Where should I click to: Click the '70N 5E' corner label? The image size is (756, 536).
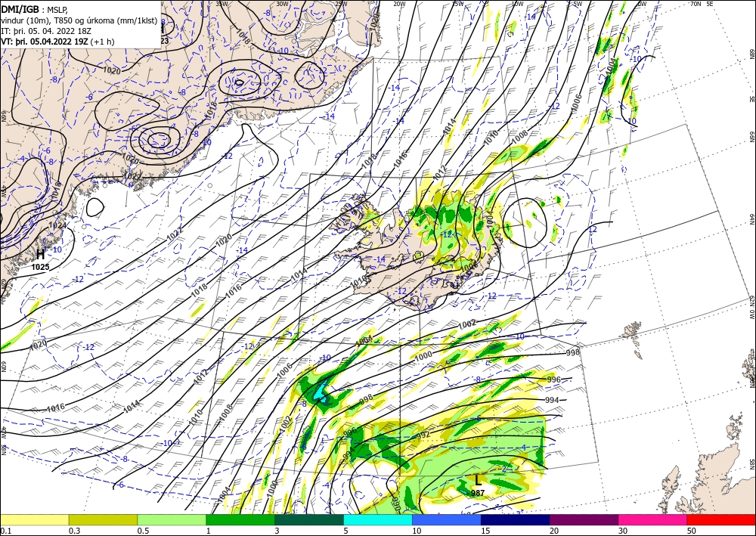click(x=702, y=4)
